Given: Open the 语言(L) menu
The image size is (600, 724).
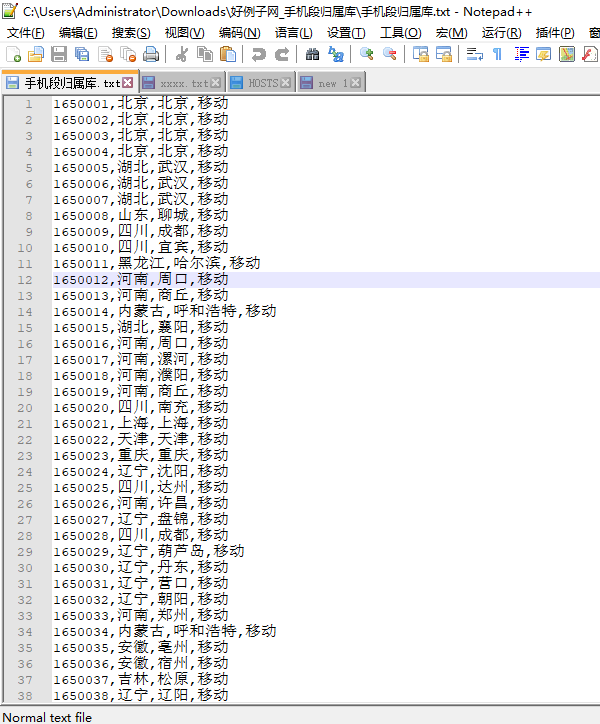Looking at the screenshot, I should tap(294, 33).
